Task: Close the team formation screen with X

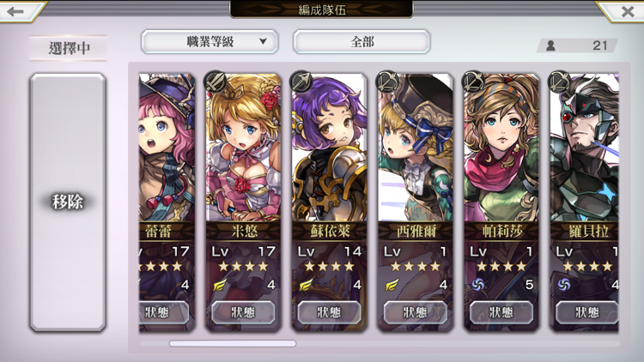Action: [628, 11]
